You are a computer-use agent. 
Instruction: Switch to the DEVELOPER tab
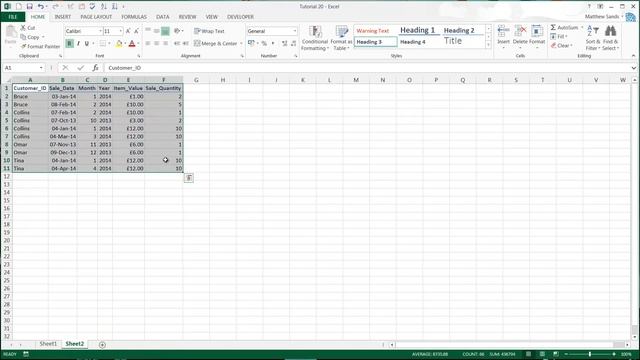click(240, 17)
